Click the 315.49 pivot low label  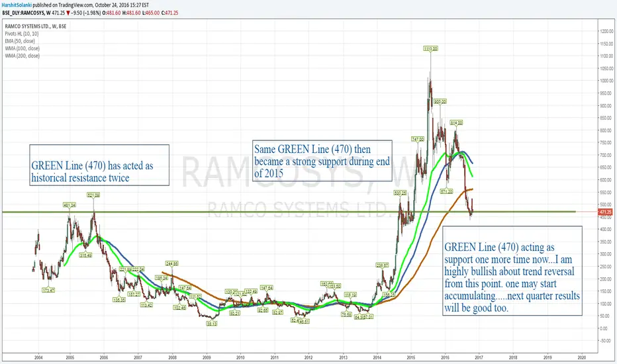tap(85, 255)
